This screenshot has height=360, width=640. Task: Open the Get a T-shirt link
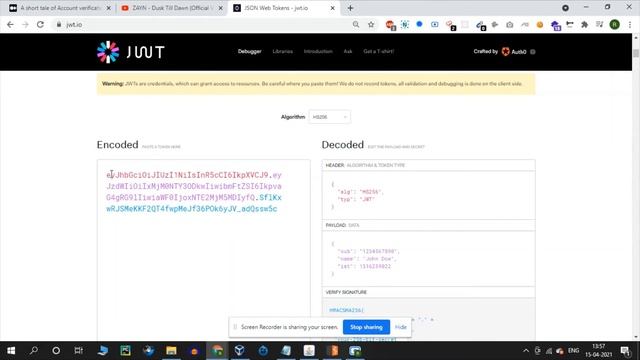click(x=378, y=51)
